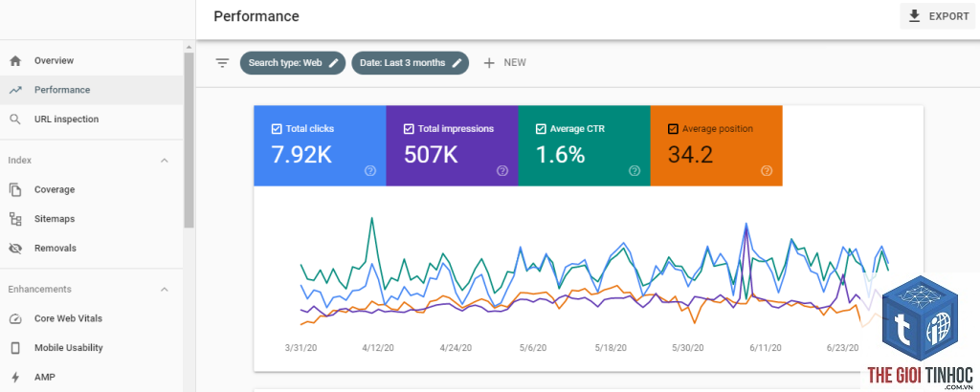Open help icon on Average position card
The image size is (980, 392).
(x=767, y=170)
